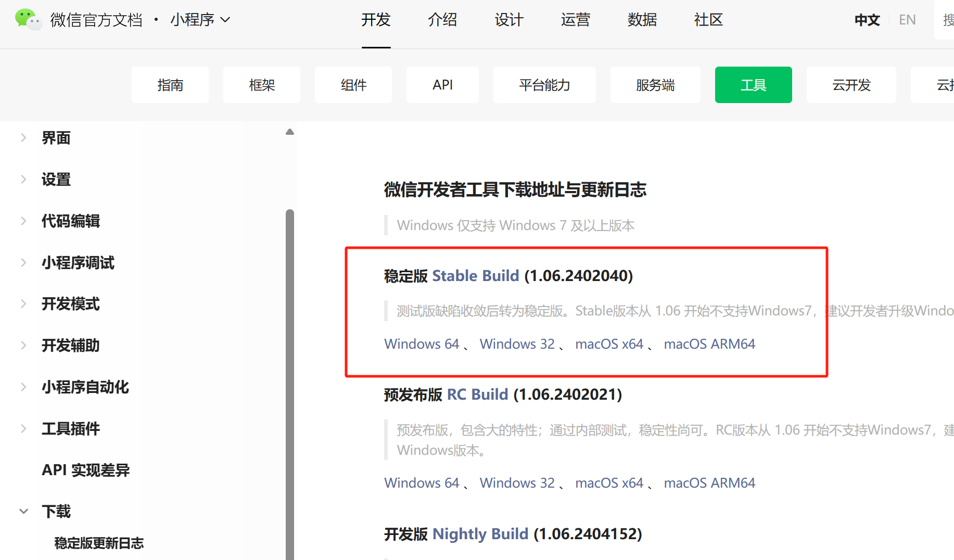
Task: Click the WeChat logo icon
Action: (x=28, y=19)
